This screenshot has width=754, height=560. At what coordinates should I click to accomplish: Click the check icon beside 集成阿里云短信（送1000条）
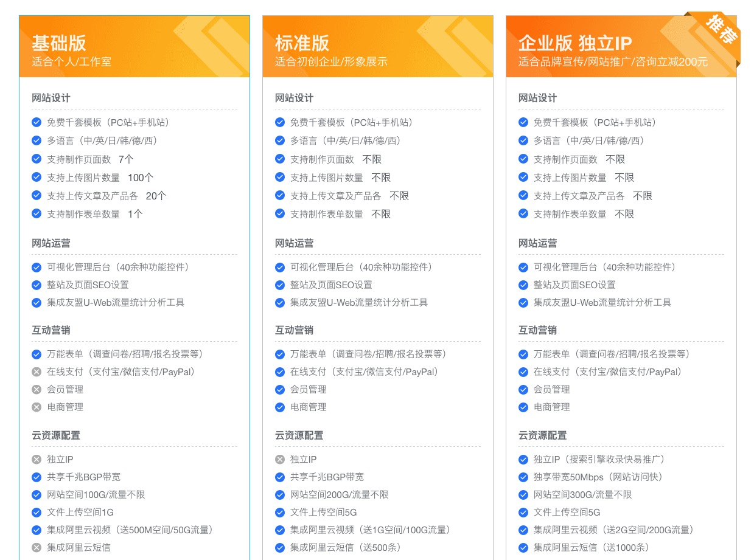(x=523, y=547)
